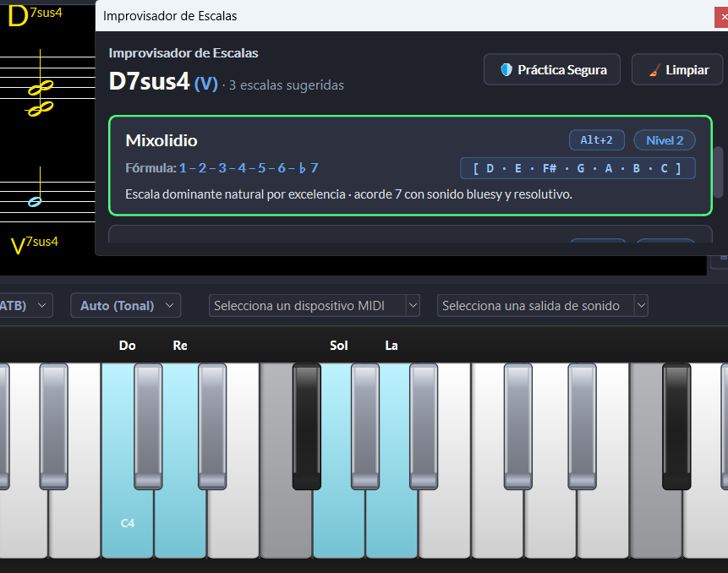The width and height of the screenshot is (728, 573).
Task: Play the highlighted C4 piano key
Action: coord(127,522)
